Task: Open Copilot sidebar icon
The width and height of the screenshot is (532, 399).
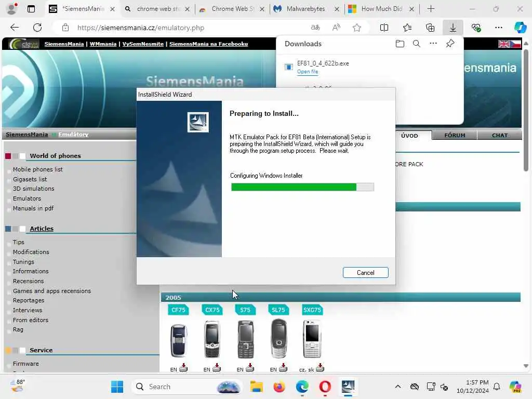Action: click(x=520, y=28)
